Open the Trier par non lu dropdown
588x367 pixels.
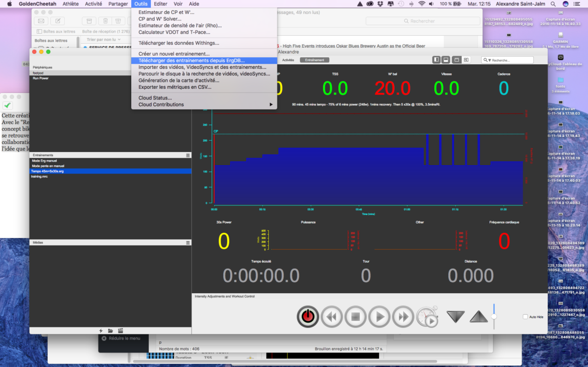coord(104,39)
